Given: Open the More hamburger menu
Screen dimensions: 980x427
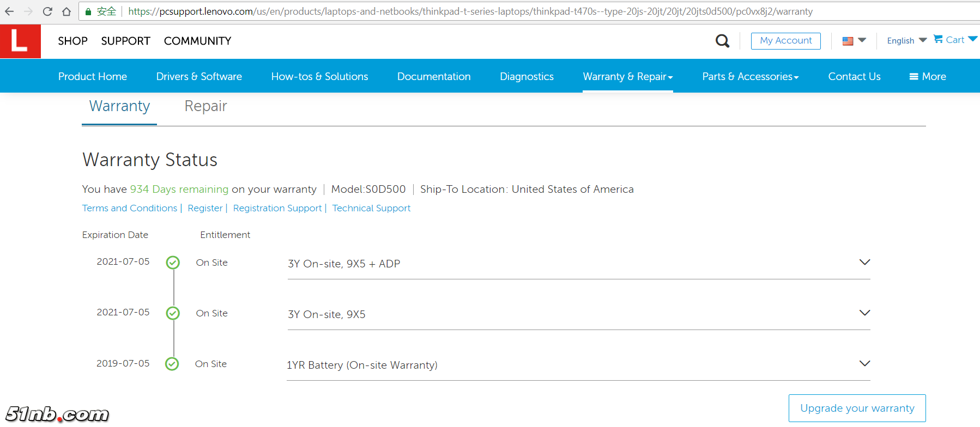Looking at the screenshot, I should 927,77.
